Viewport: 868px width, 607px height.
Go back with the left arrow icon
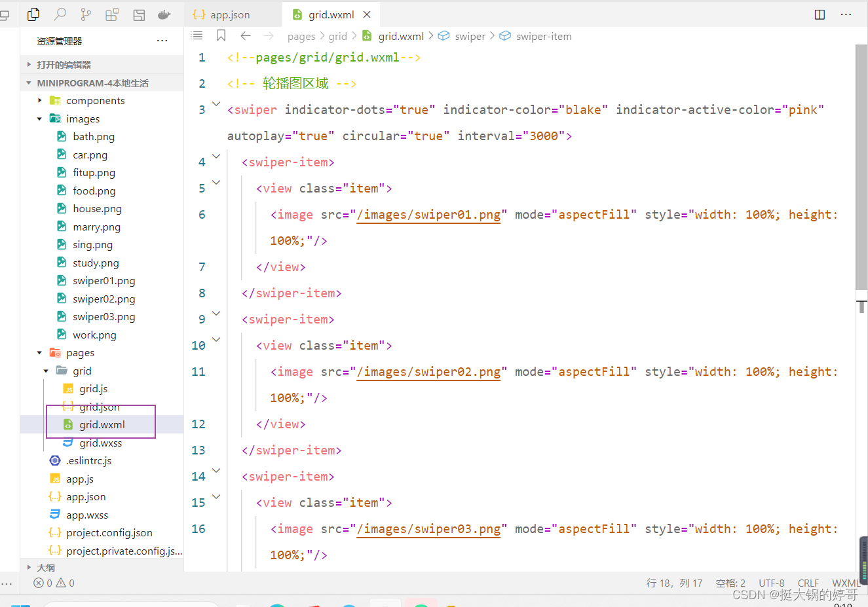pyautogui.click(x=246, y=36)
